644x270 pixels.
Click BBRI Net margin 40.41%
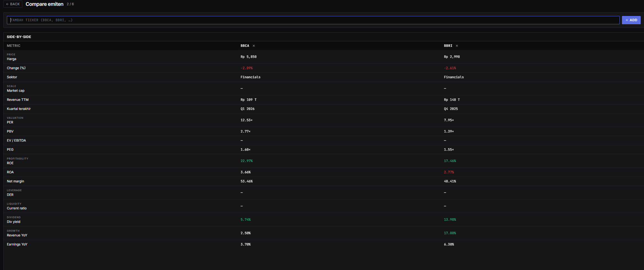[x=450, y=181]
